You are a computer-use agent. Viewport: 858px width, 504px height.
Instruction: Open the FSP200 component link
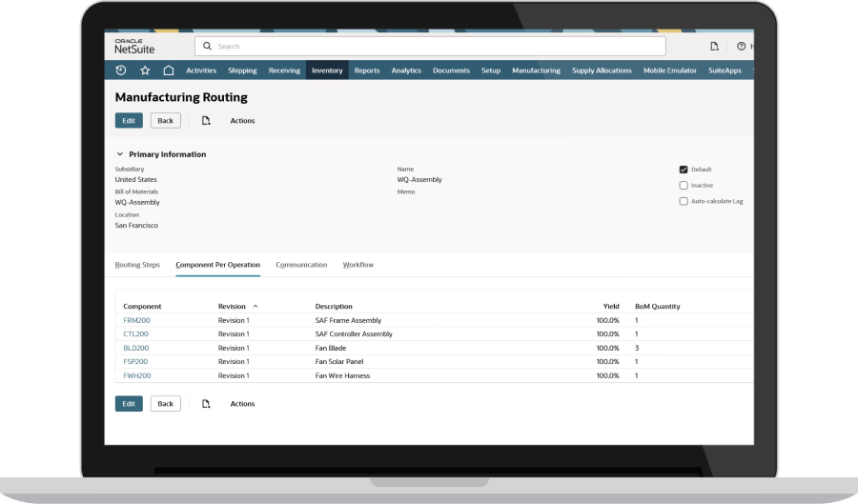(x=135, y=361)
